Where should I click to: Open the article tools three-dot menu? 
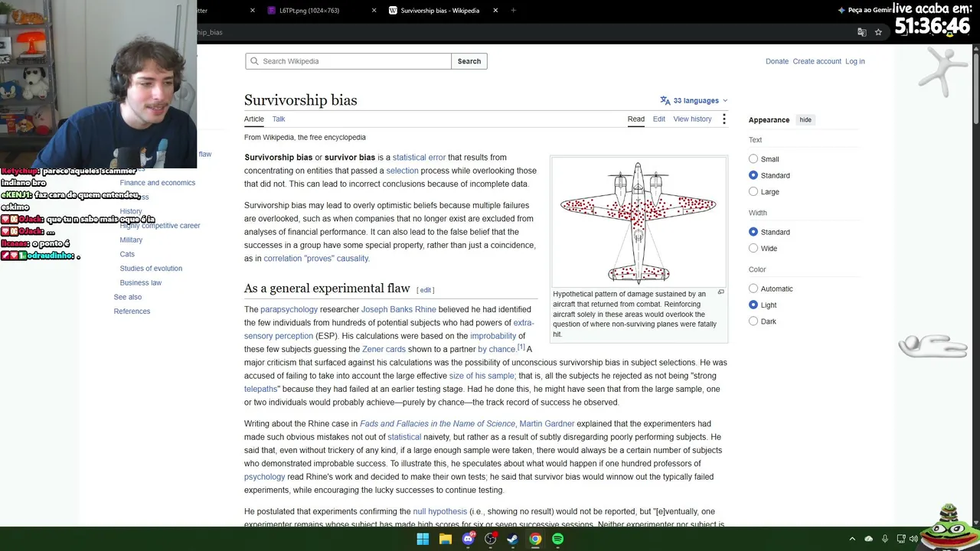click(x=724, y=119)
